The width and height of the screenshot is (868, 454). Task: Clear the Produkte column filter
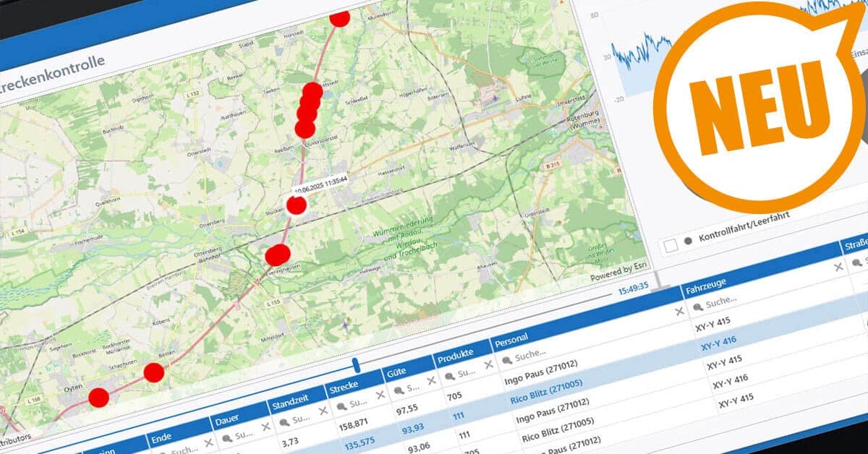click(x=488, y=364)
